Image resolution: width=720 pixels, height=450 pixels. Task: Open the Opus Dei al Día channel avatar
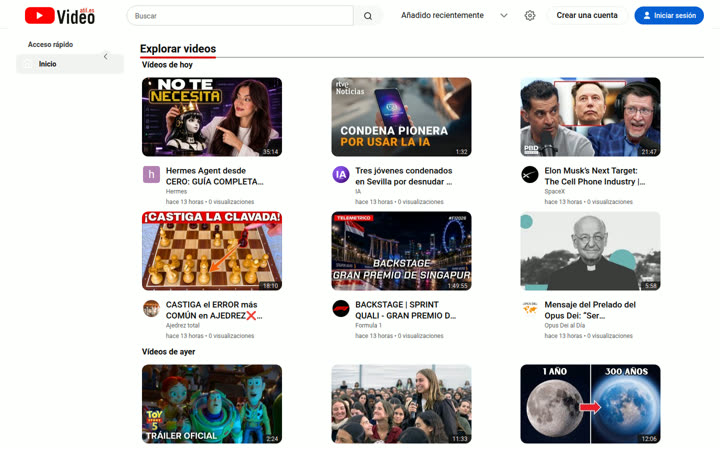click(530, 309)
